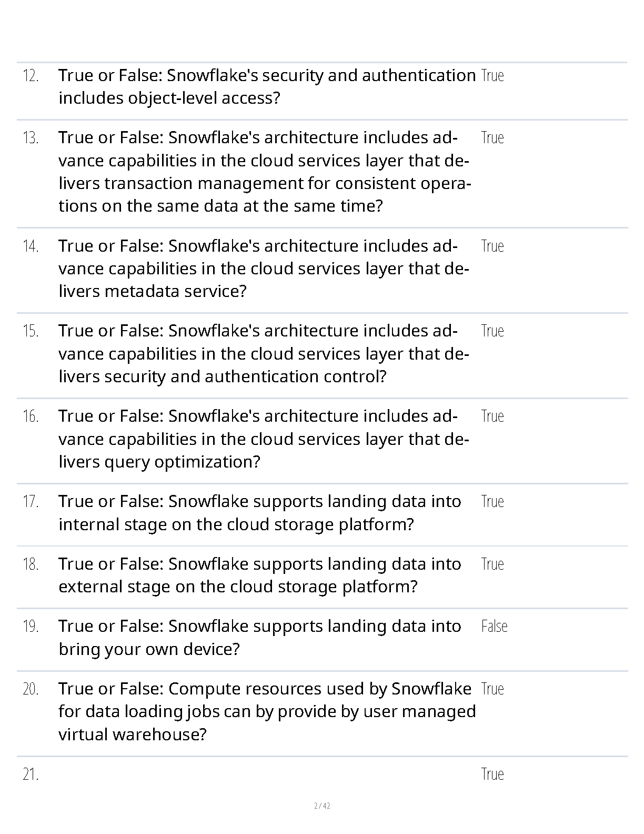Viewport: 644px width, 834px height.
Task: Click the True answer for question 18
Action: click(x=492, y=564)
